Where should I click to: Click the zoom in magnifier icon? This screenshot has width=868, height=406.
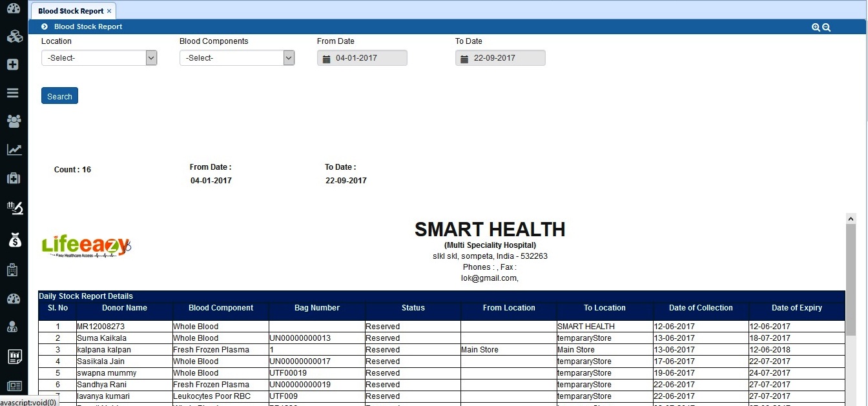point(816,27)
